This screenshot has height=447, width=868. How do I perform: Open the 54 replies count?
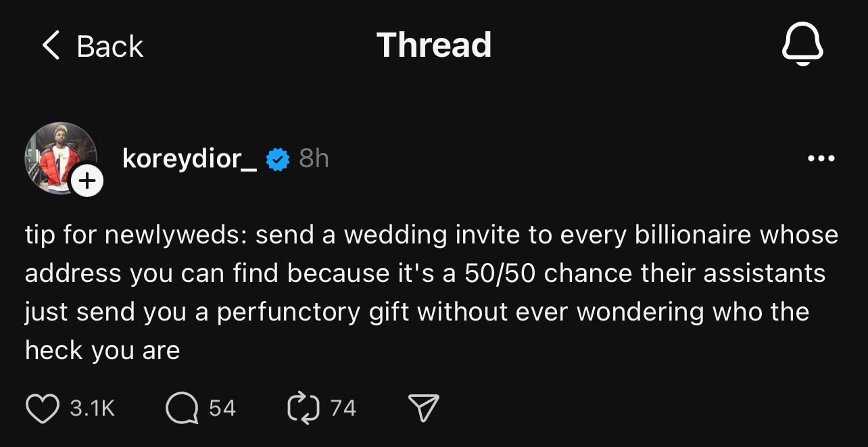(222, 408)
